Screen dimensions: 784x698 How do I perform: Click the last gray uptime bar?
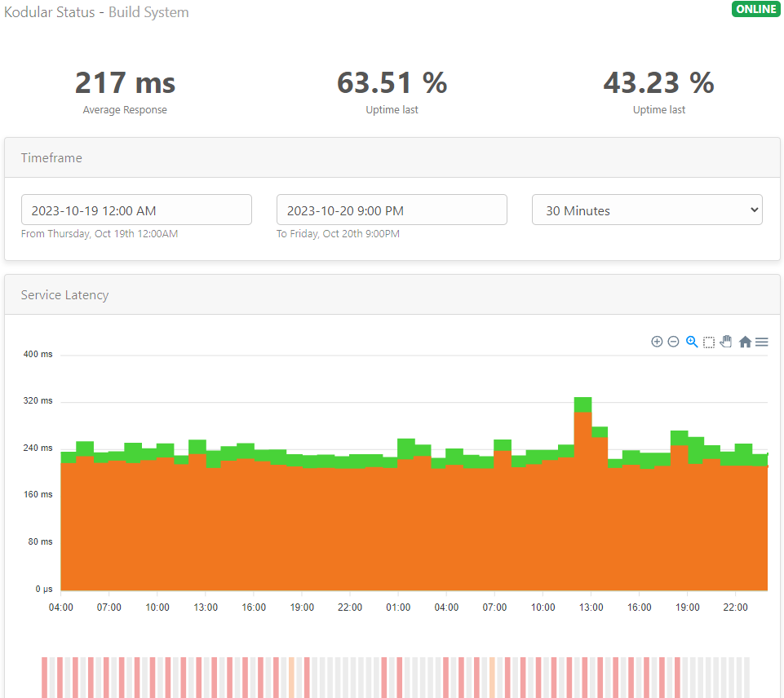click(x=746, y=677)
